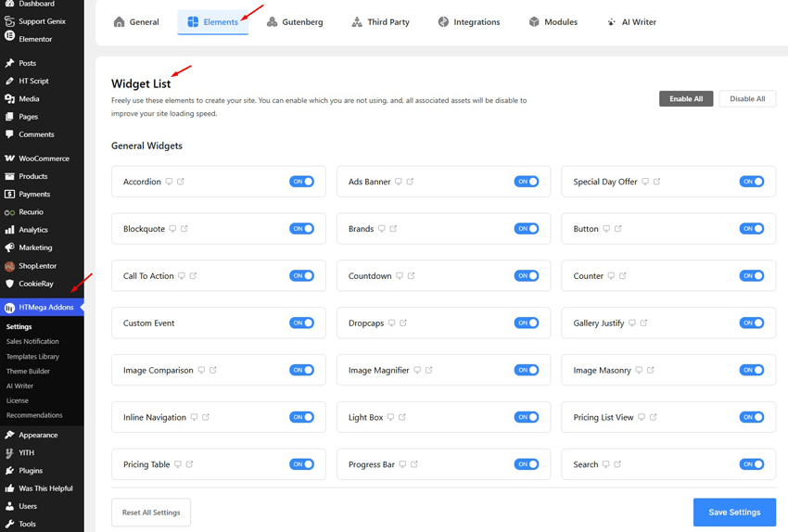Open Elementor in the admin sidebar
This screenshot has width=788, height=532.
[42, 39]
